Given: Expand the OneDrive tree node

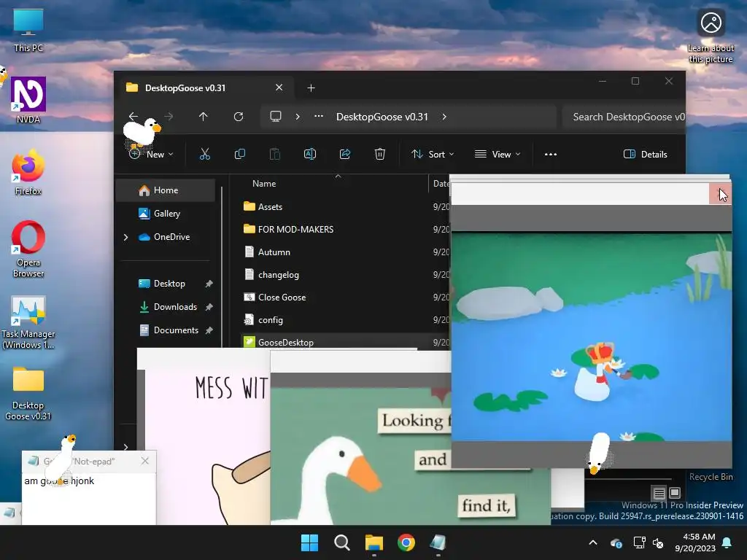Looking at the screenshot, I should tap(125, 237).
